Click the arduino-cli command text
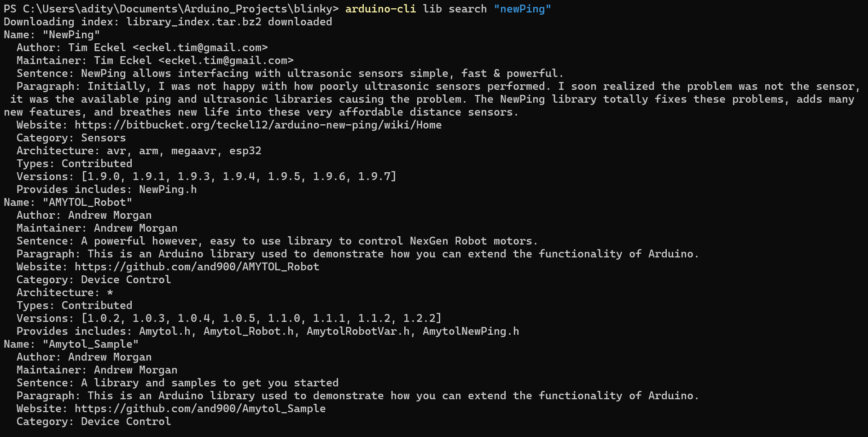Viewport: 868px width, 437px height. [x=381, y=9]
